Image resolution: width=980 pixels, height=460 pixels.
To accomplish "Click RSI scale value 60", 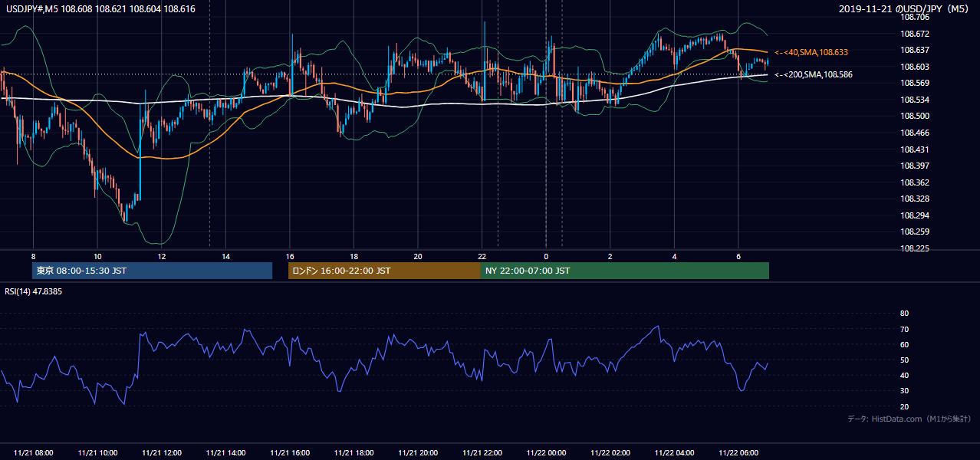I will (904, 344).
